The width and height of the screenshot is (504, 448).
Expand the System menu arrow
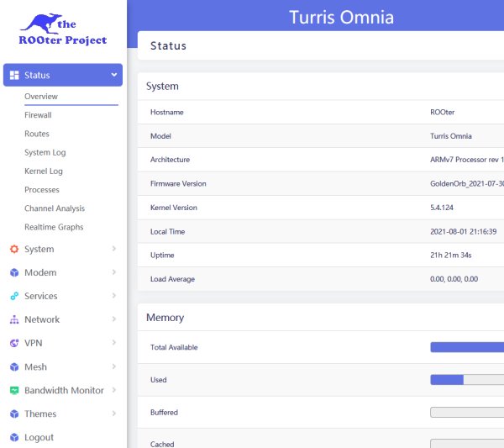tap(113, 249)
